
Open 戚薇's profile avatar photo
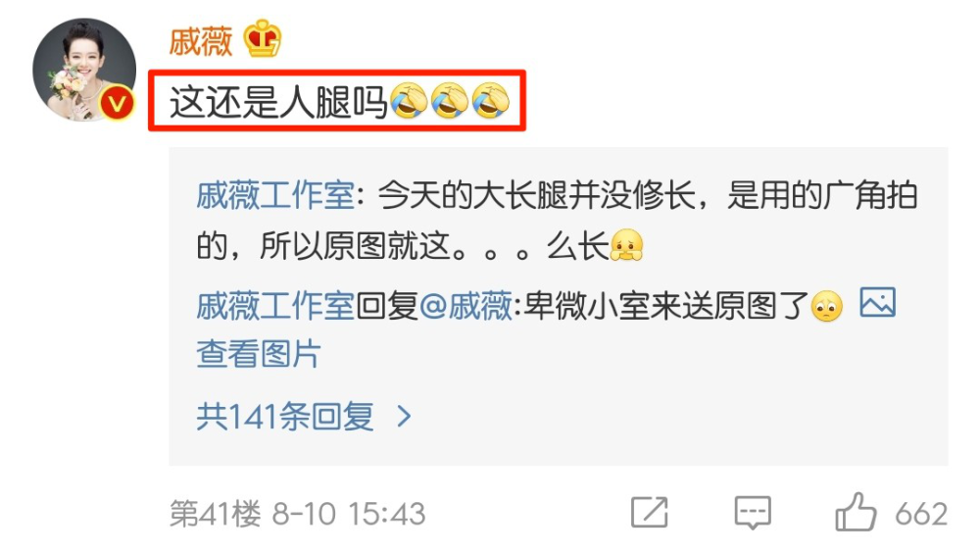pos(84,70)
